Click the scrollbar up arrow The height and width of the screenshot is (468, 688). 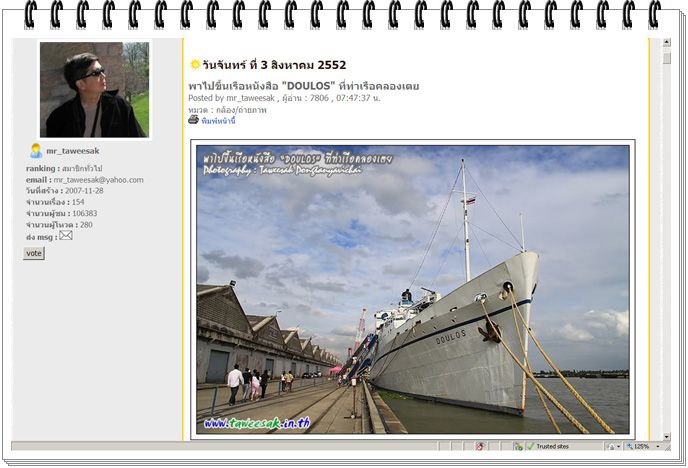(667, 43)
